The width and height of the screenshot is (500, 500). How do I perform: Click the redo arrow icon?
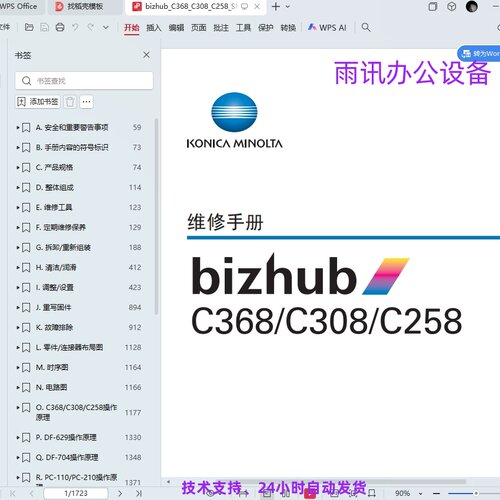point(90,27)
